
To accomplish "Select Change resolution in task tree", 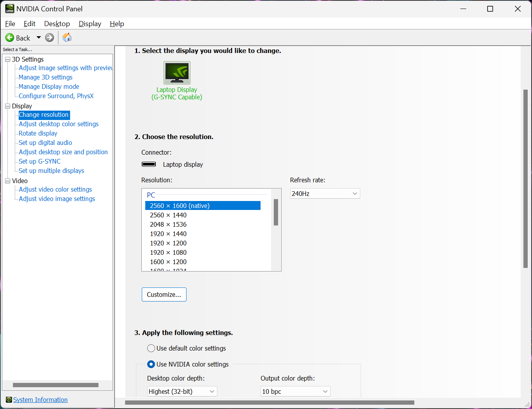I will (x=44, y=115).
